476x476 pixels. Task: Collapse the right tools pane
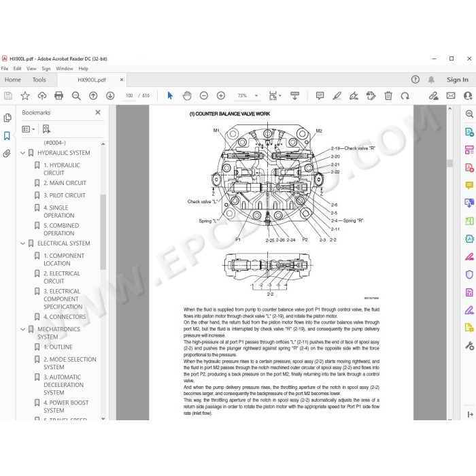point(471,414)
